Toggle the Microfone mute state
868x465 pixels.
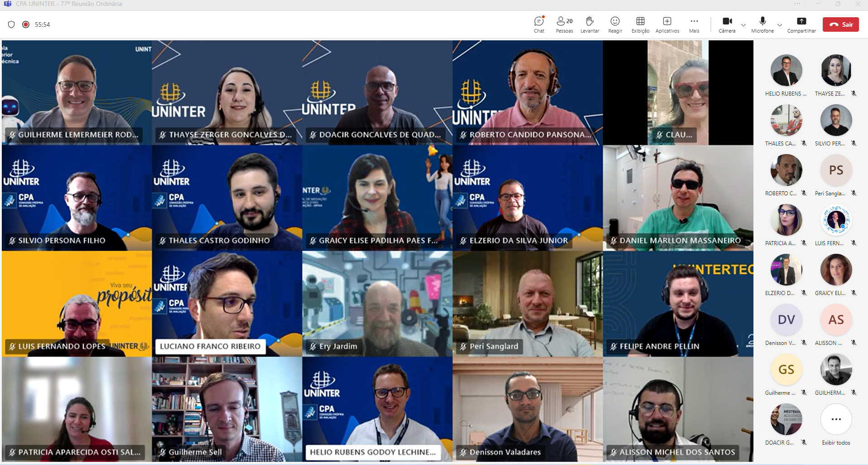[762, 24]
